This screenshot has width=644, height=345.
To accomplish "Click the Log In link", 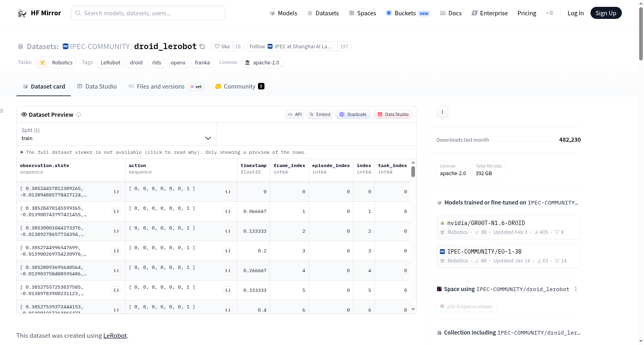I will tap(576, 13).
